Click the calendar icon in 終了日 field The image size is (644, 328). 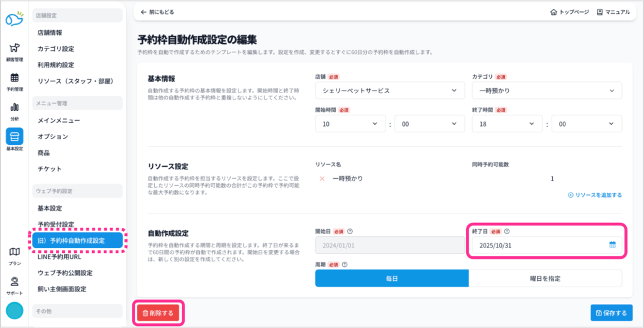(x=612, y=245)
